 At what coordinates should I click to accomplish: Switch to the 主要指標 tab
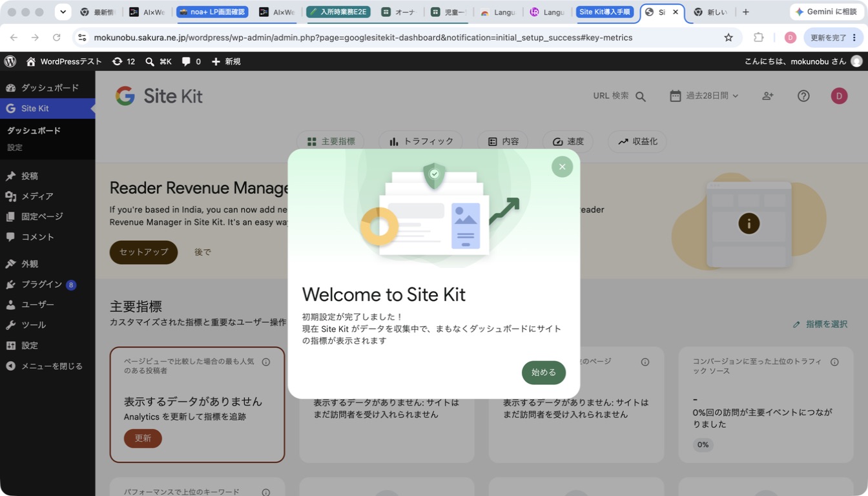(x=331, y=141)
